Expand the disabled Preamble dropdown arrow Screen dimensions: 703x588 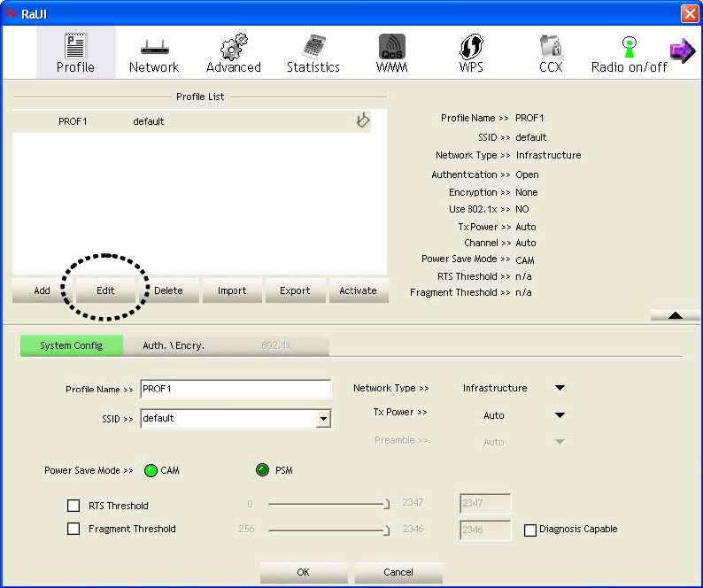(x=560, y=442)
